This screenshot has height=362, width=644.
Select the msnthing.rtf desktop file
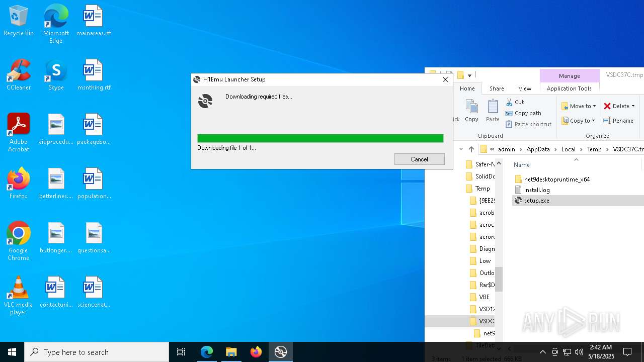coord(94,75)
